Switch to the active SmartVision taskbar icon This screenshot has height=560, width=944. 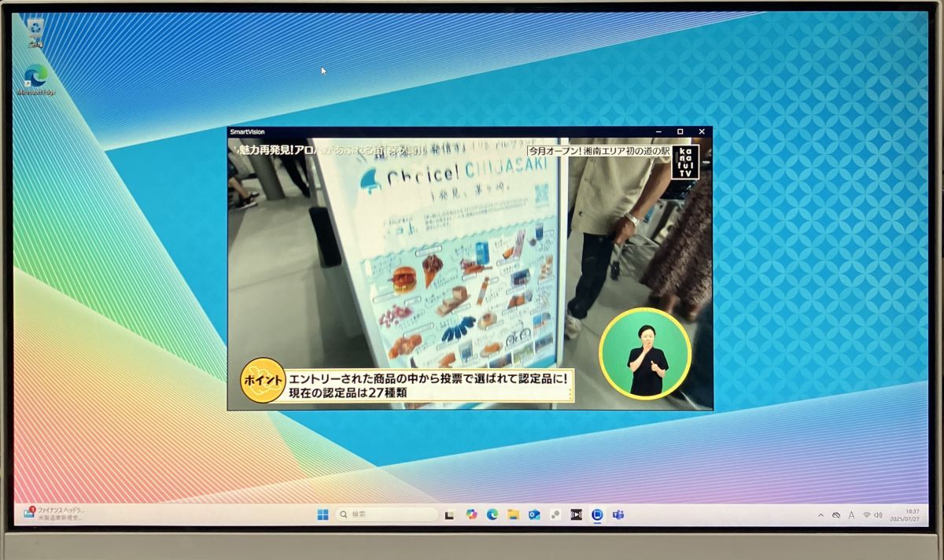click(597, 514)
